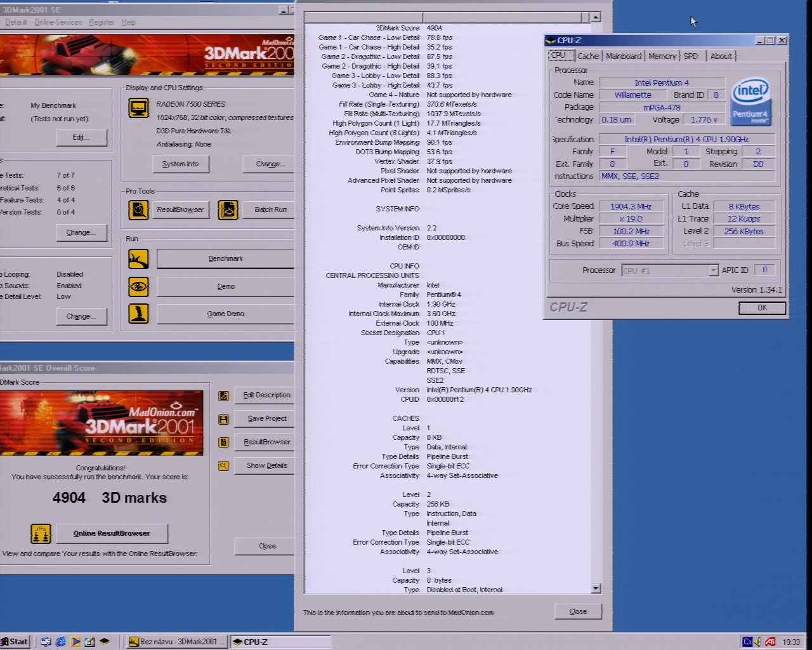Screen dimensions: 812x650
Task: Click the Online ResultBrowser button
Action: 112,533
